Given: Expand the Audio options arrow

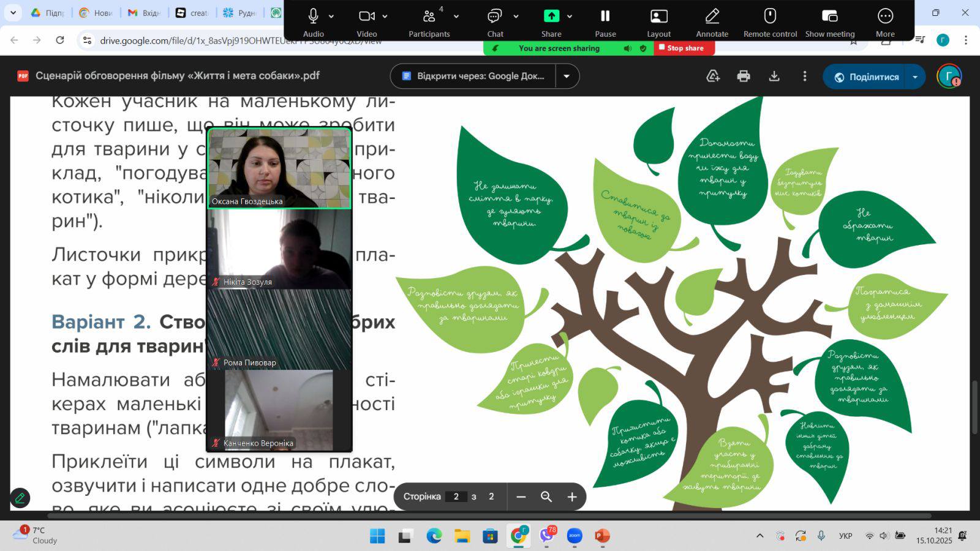Looking at the screenshot, I should [x=331, y=17].
